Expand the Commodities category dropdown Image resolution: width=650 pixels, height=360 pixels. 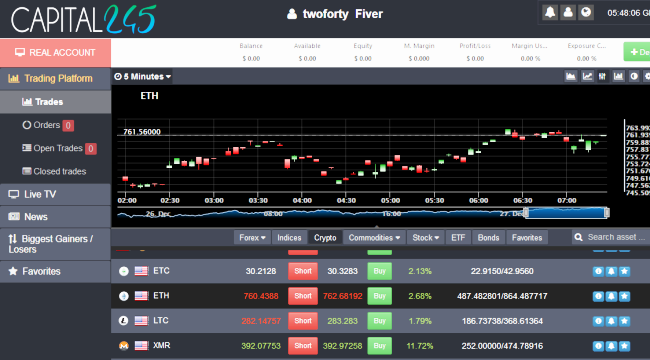(x=374, y=238)
